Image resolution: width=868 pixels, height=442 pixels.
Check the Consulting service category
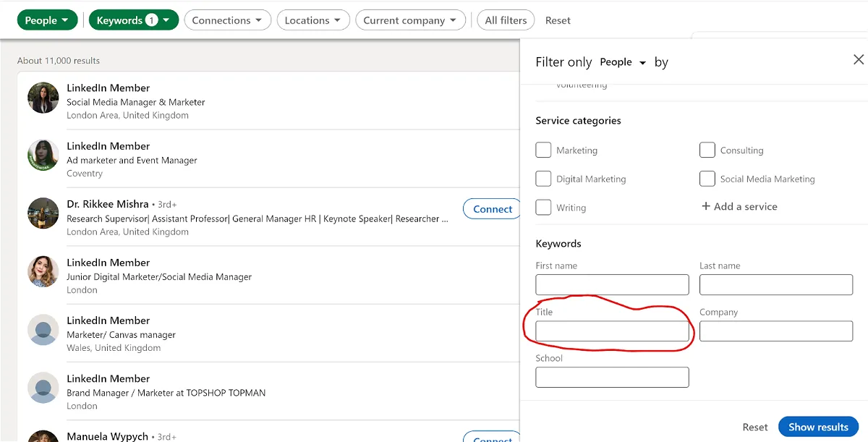tap(707, 150)
